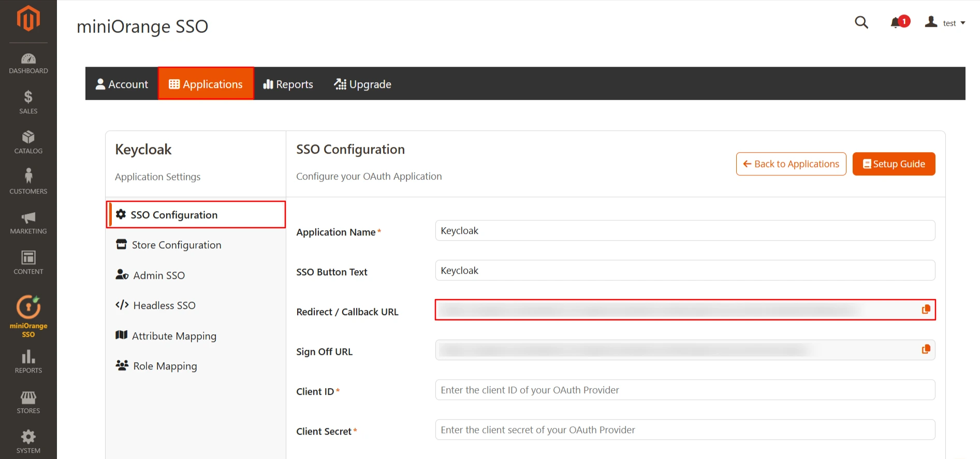Open the notifications bell
Image resolution: width=980 pixels, height=459 pixels.
click(x=900, y=22)
